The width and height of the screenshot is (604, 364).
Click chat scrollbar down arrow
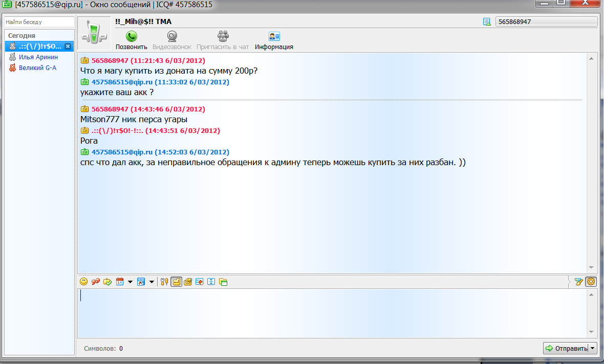pos(591,267)
